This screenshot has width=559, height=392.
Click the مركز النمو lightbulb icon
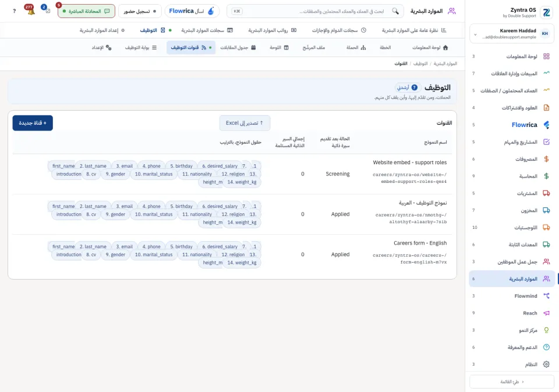546,330
